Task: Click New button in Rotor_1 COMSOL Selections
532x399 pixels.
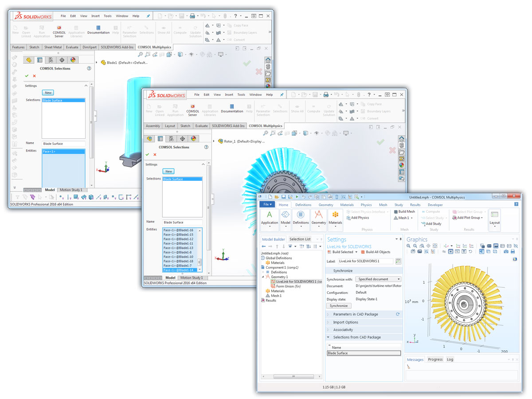Action: (168, 172)
